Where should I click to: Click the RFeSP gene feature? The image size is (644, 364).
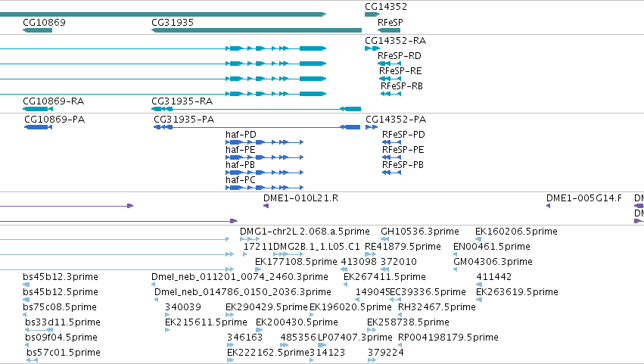coord(388,30)
